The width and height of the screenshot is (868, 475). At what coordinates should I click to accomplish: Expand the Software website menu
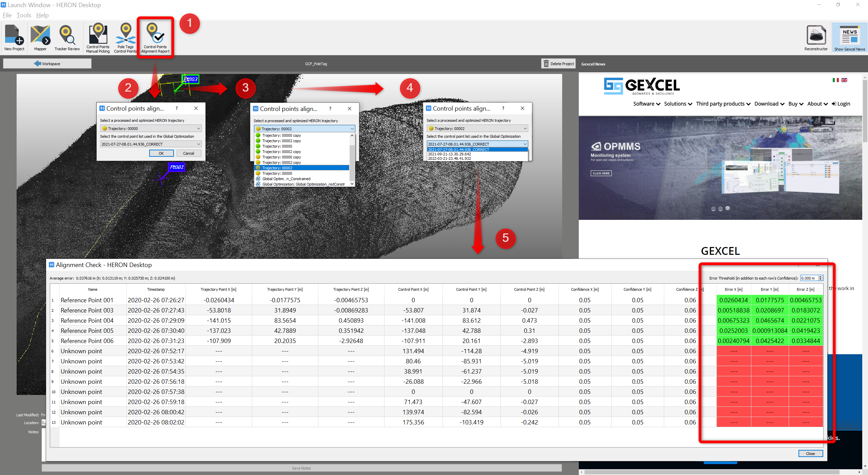646,104
